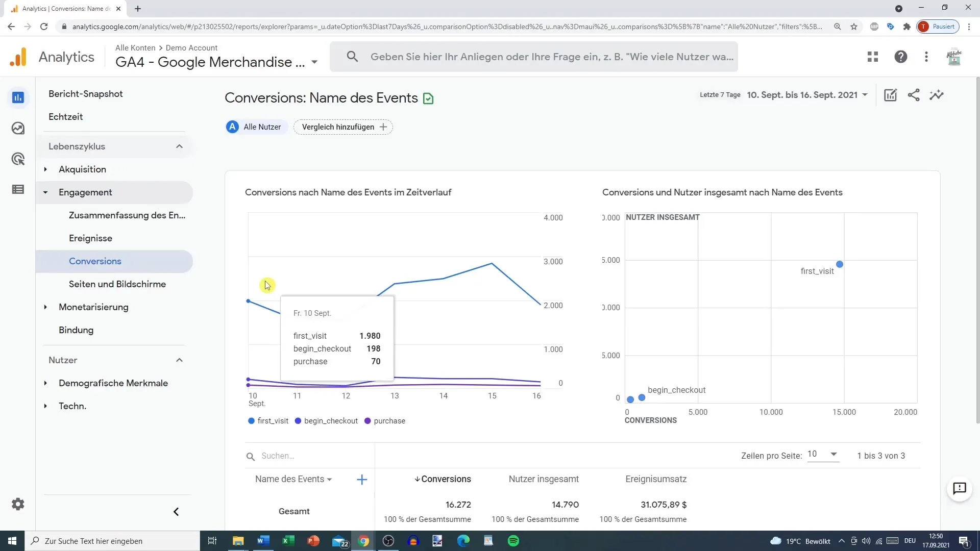
Task: Sort by Conversions column header
Action: [x=443, y=479]
